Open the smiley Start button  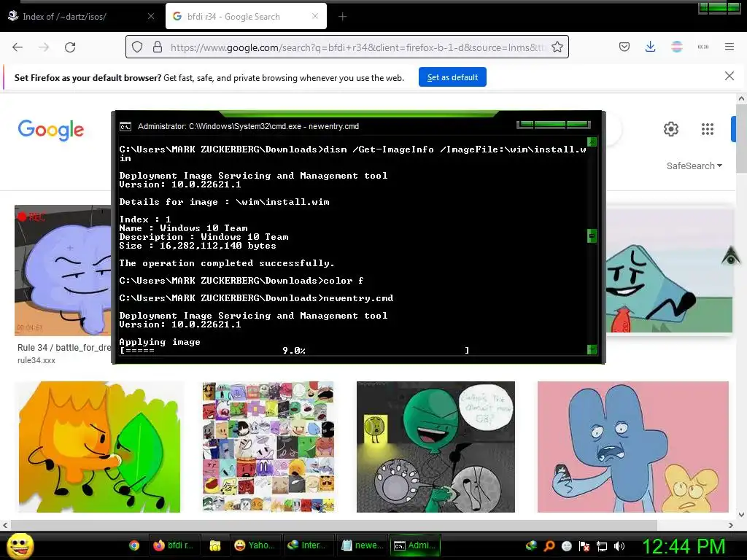[x=20, y=545]
